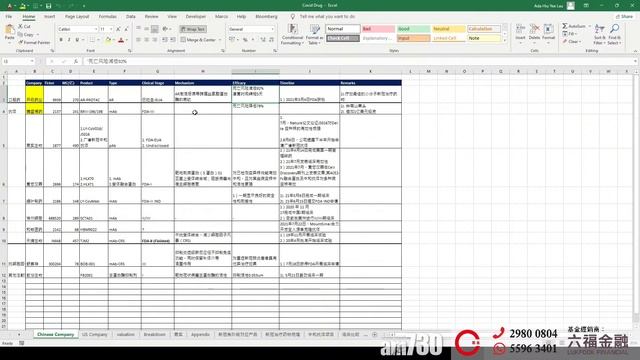Viewport: 640px width, 360px height.
Task: Decrease the indent
Action: pyautogui.click(x=164, y=40)
